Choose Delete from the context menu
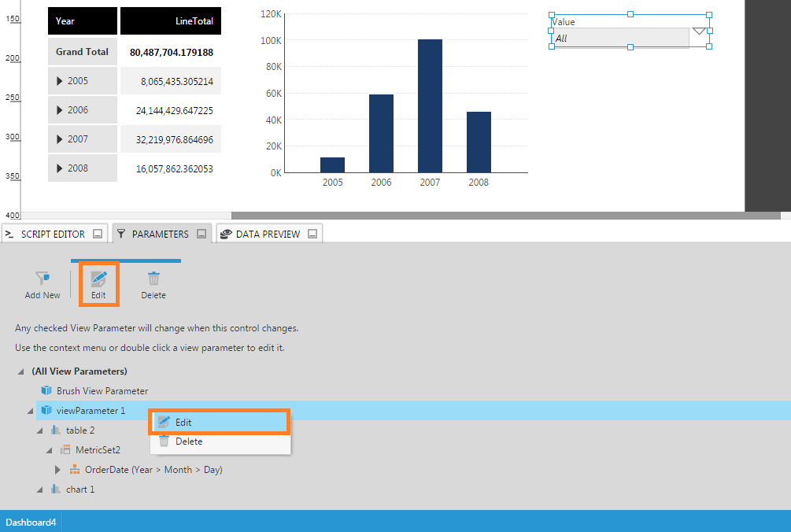The height and width of the screenshot is (532, 791). pos(188,441)
